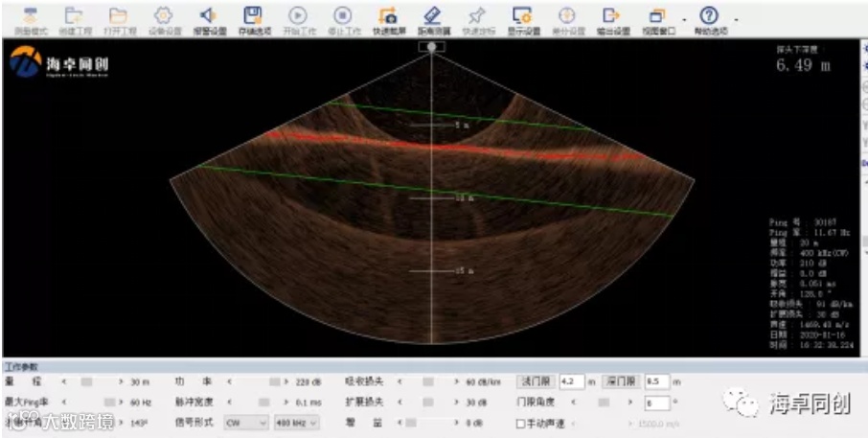
Task: Take a screenshot with 快速截屏 icon
Action: click(x=388, y=16)
